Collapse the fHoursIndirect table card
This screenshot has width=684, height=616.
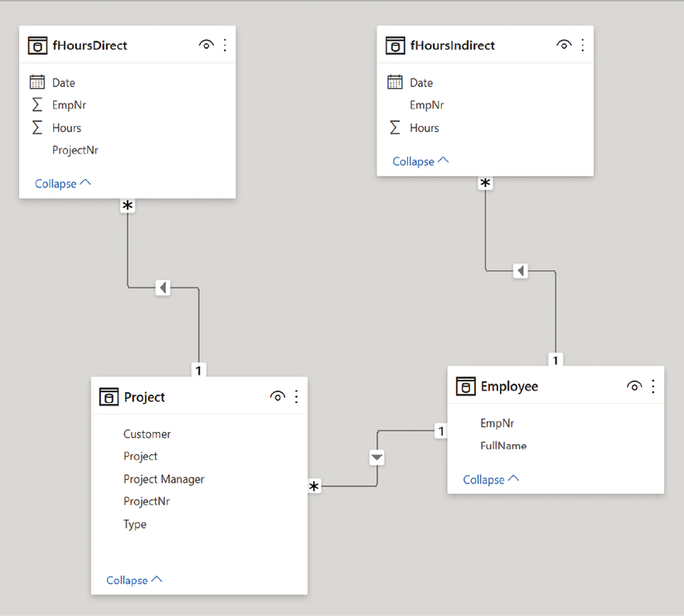click(420, 162)
